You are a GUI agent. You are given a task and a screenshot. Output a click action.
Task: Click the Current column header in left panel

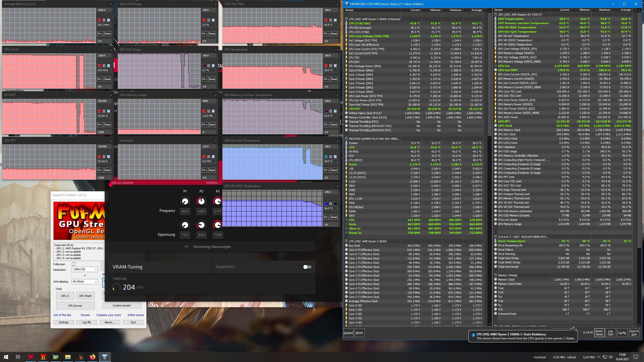[x=411, y=10]
